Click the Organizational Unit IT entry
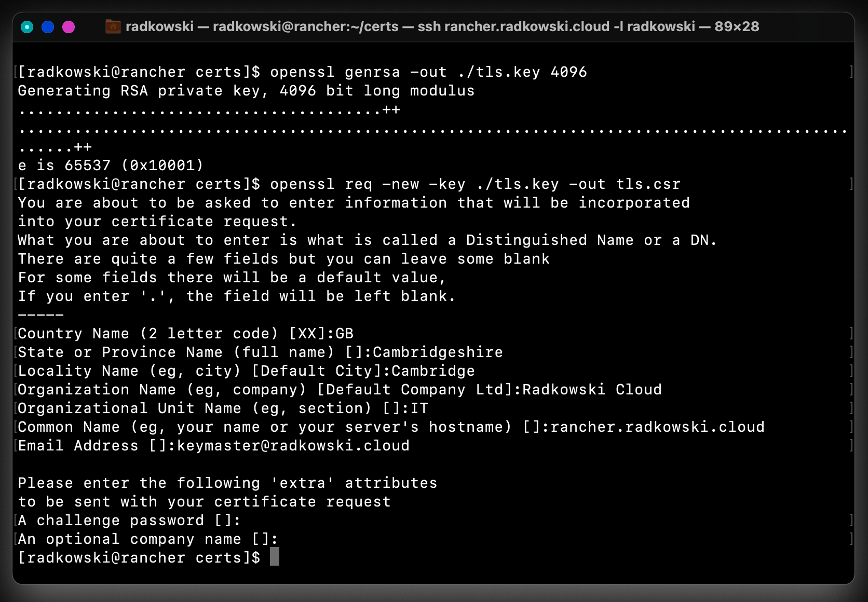The height and width of the screenshot is (602, 868). point(419,408)
